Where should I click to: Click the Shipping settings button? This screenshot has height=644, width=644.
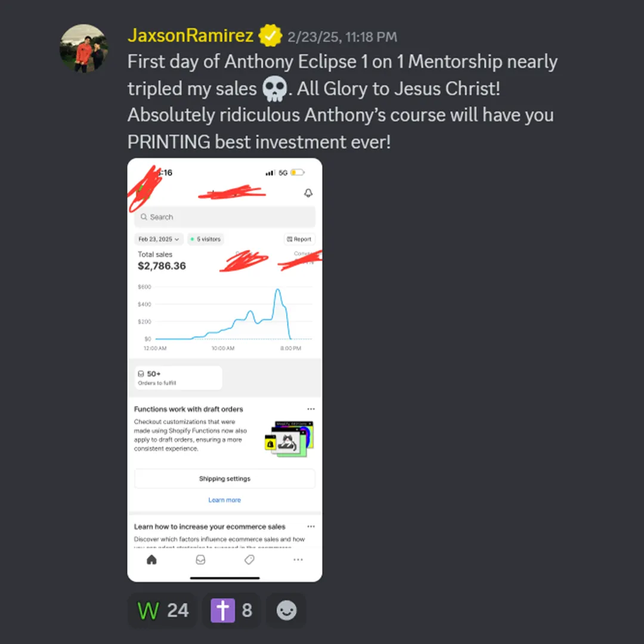(x=225, y=478)
